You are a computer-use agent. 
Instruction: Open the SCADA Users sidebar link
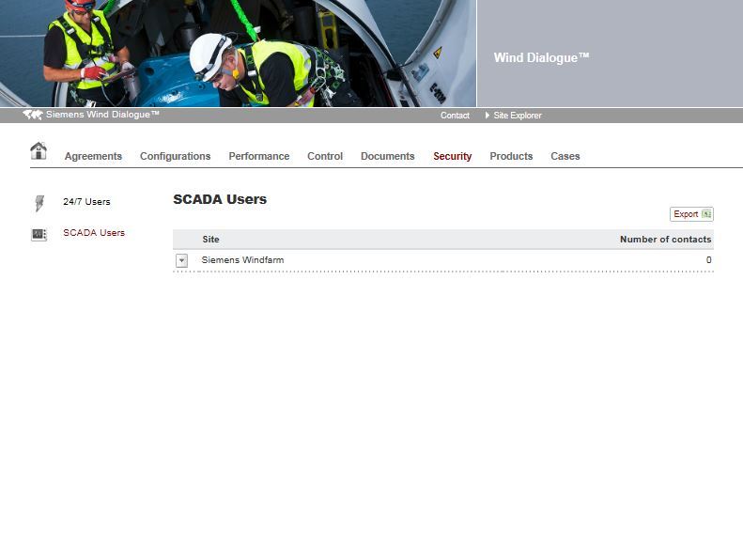94,233
